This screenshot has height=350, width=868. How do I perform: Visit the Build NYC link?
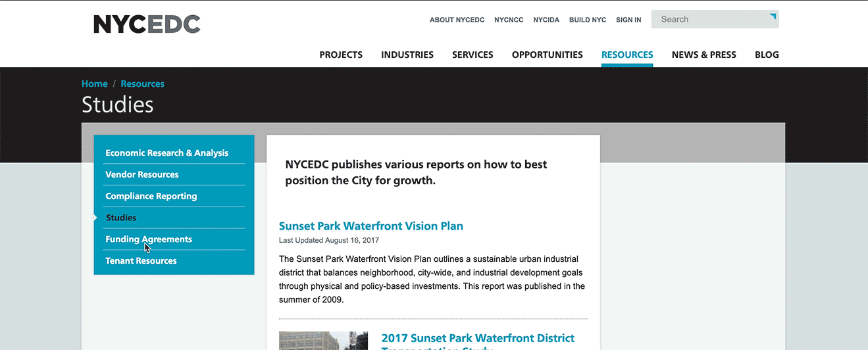(x=588, y=20)
